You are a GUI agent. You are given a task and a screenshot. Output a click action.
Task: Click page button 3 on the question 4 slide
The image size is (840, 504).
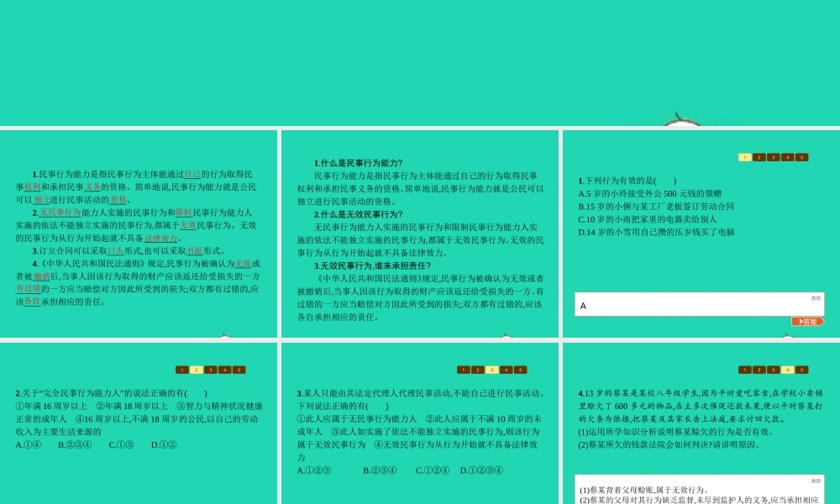click(773, 370)
